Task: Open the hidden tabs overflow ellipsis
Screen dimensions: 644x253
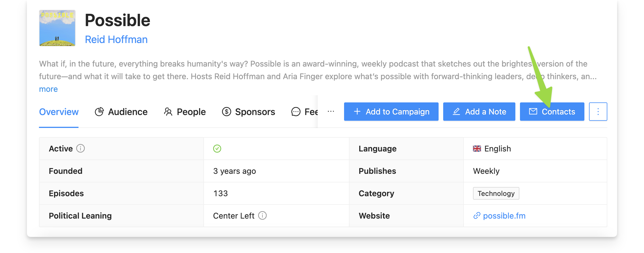Action: point(331,112)
